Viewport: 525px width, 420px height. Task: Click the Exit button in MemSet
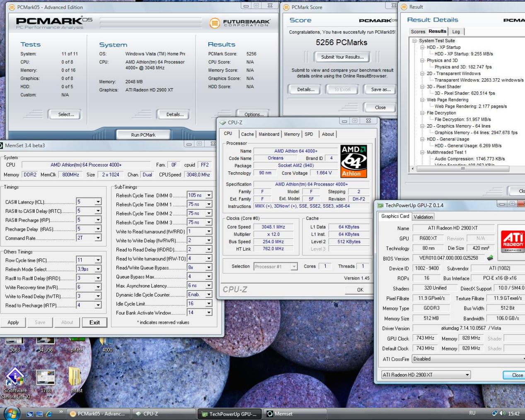pyautogui.click(x=94, y=322)
